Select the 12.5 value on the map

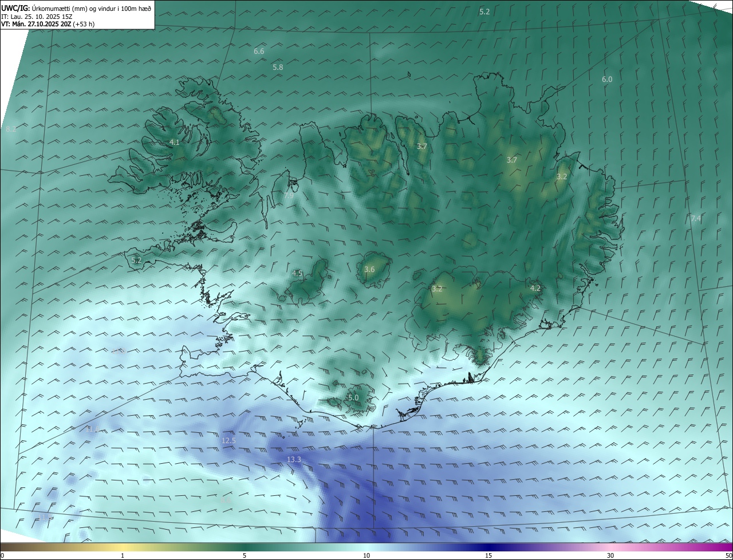[x=228, y=440]
